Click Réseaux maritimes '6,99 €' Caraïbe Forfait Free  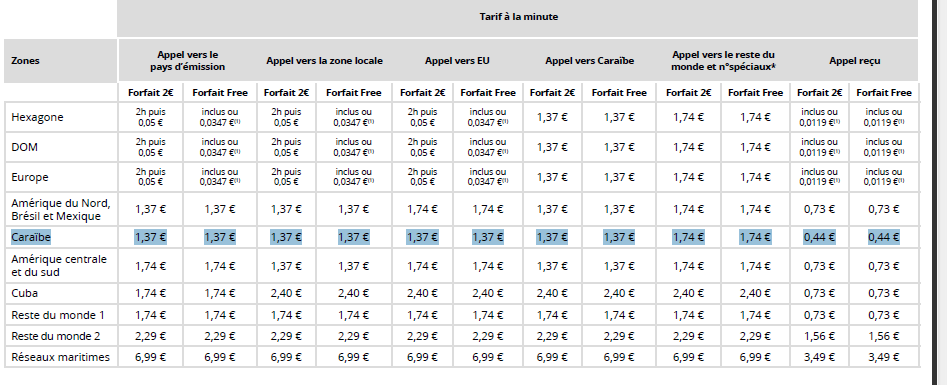click(x=619, y=357)
